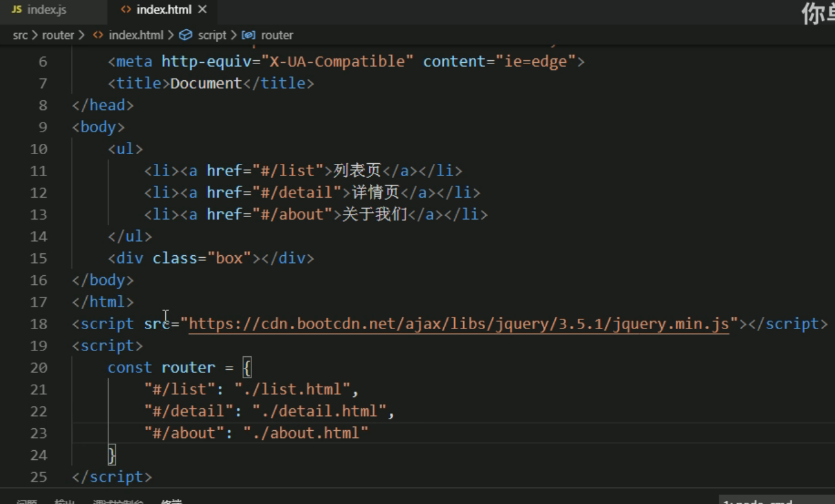
Task: Click the HTML brackets icon on index.html tab
Action: pos(127,10)
